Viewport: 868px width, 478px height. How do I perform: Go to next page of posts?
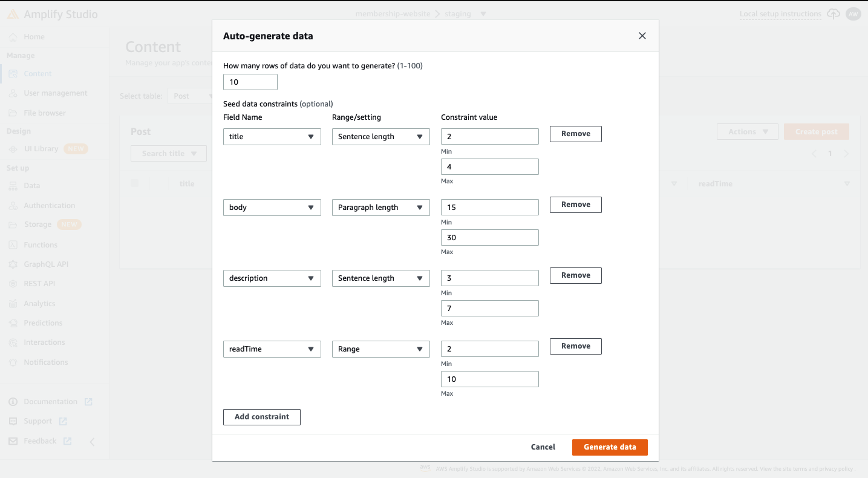coord(846,154)
